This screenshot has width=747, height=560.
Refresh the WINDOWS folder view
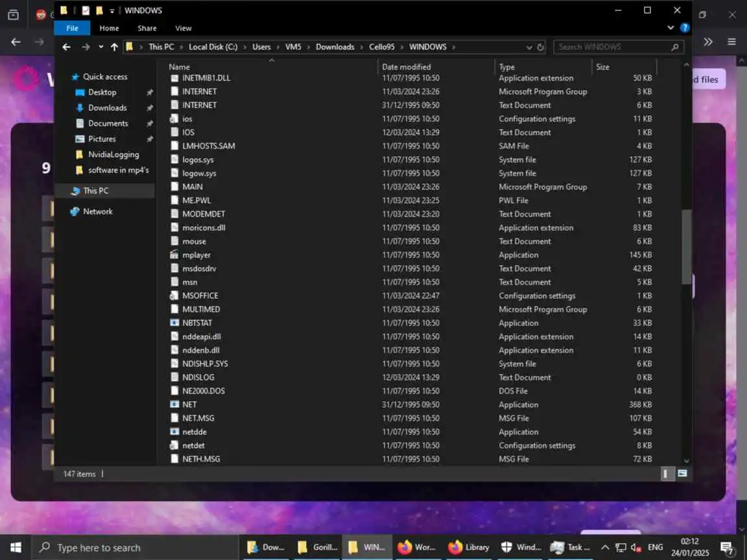coord(540,47)
